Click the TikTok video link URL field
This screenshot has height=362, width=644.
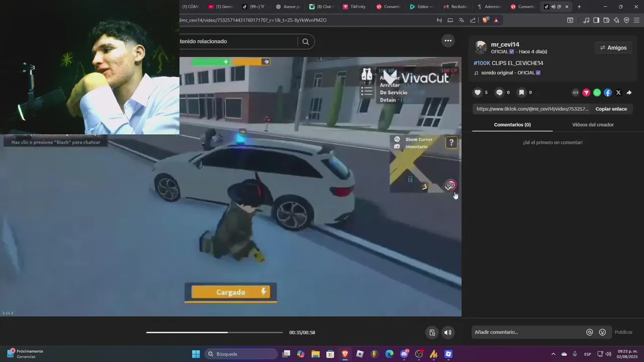[532, 109]
